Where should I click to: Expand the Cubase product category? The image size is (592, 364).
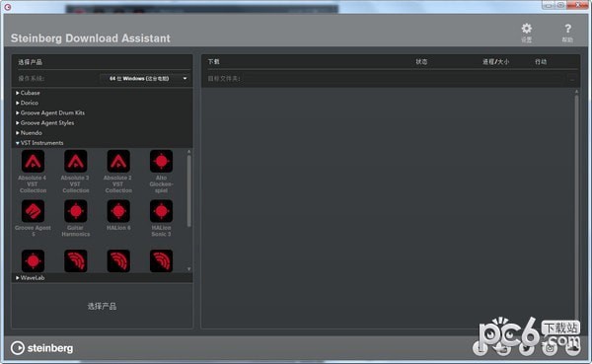pyautogui.click(x=28, y=93)
